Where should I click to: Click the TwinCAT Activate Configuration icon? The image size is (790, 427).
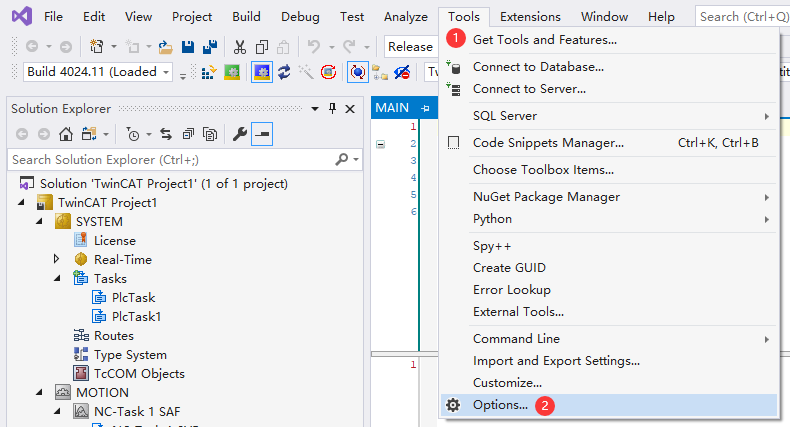[x=209, y=73]
